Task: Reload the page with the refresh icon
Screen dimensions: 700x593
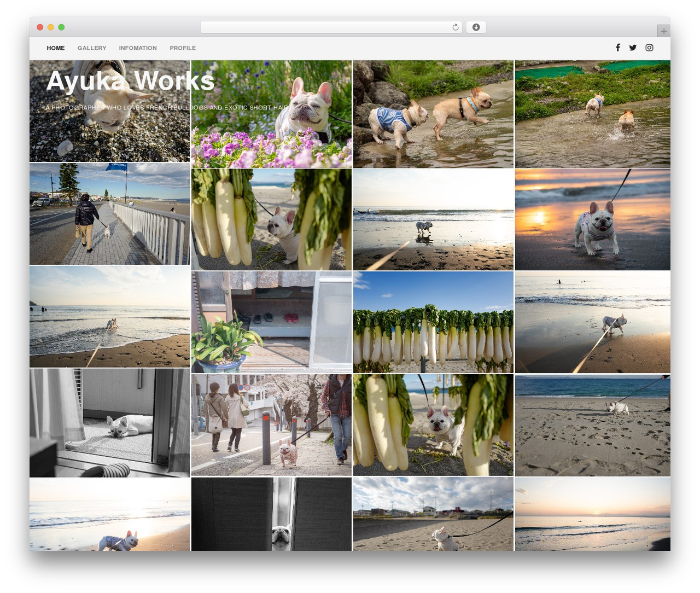Action: [x=456, y=27]
